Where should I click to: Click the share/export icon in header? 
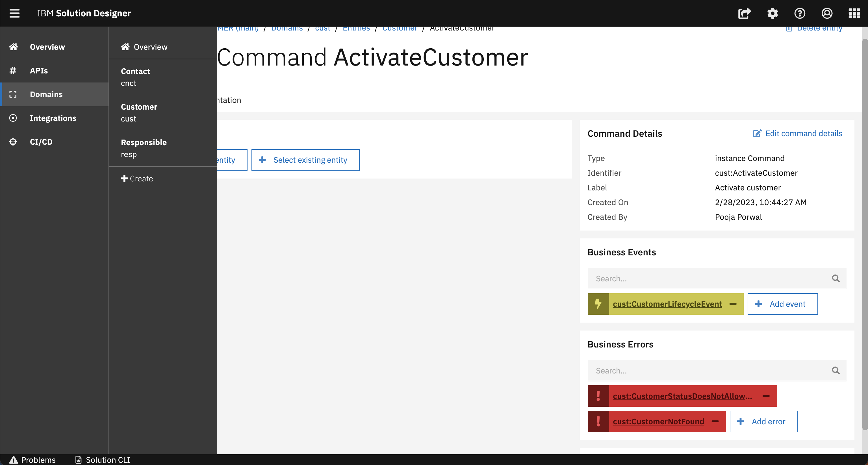(744, 13)
